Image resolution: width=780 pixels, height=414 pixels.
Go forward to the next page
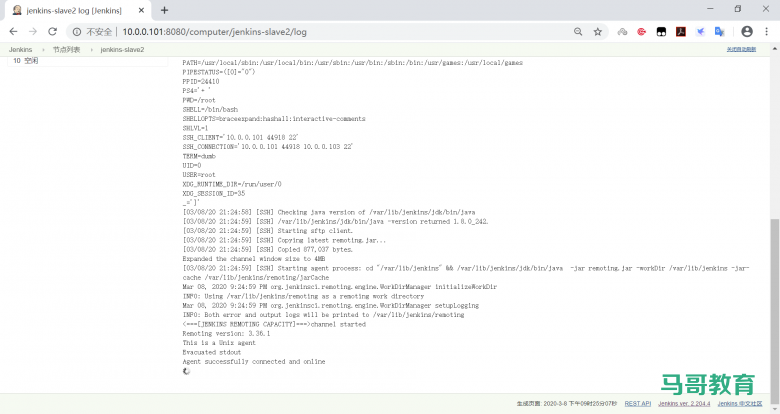click(x=33, y=31)
